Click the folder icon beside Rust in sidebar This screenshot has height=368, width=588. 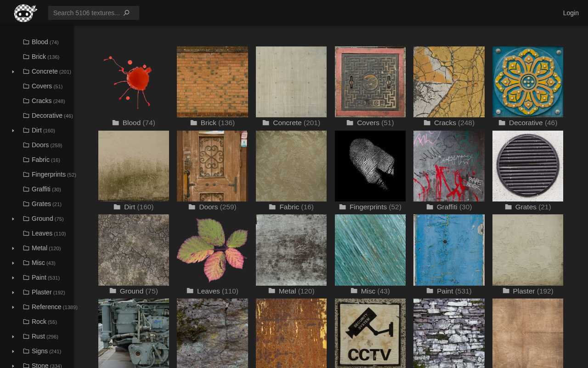tap(26, 336)
